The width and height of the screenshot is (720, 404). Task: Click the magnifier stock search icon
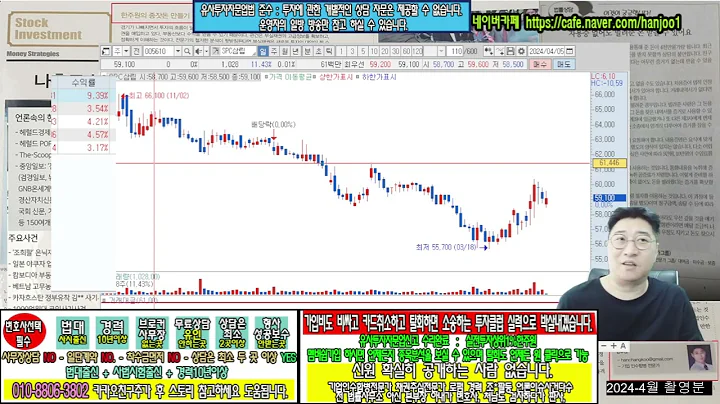187,51
